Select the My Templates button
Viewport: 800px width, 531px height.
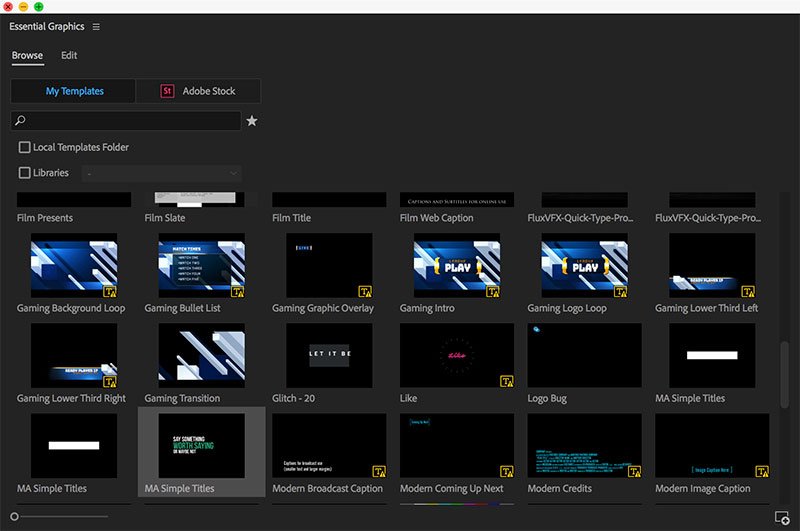click(73, 91)
